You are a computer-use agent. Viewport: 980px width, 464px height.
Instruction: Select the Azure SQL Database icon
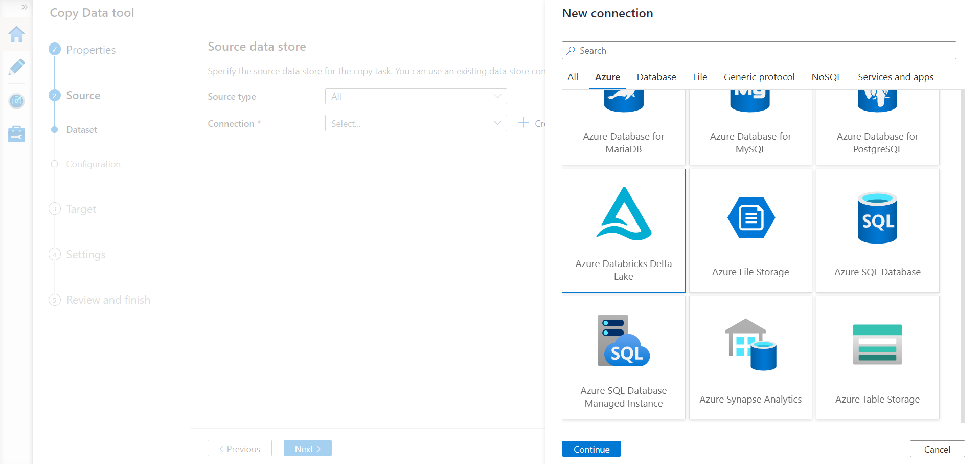[877, 217]
